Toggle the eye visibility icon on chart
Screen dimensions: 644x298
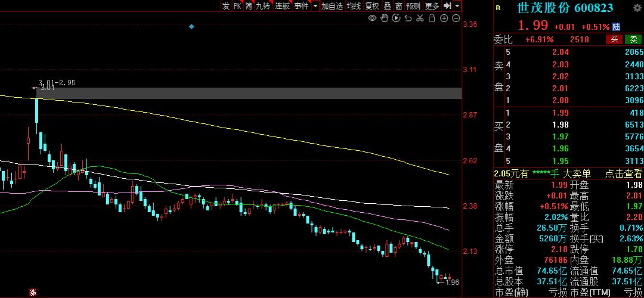372,18
